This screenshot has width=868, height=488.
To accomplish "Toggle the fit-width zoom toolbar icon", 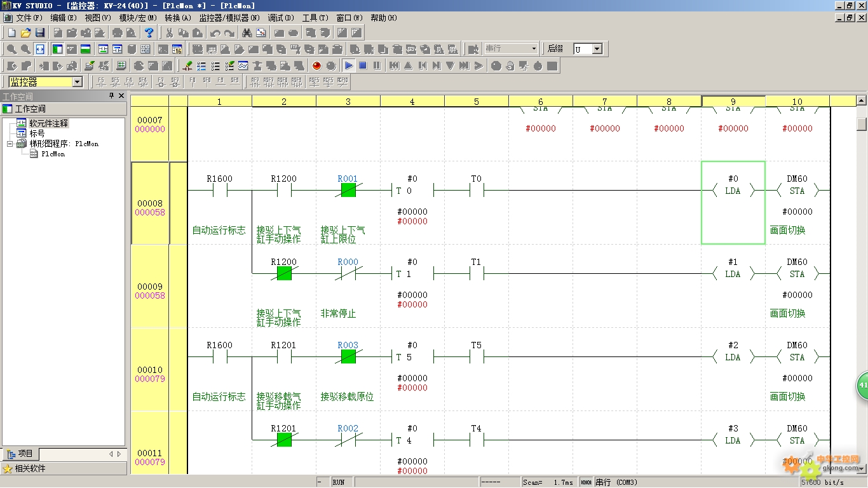I will (x=39, y=49).
